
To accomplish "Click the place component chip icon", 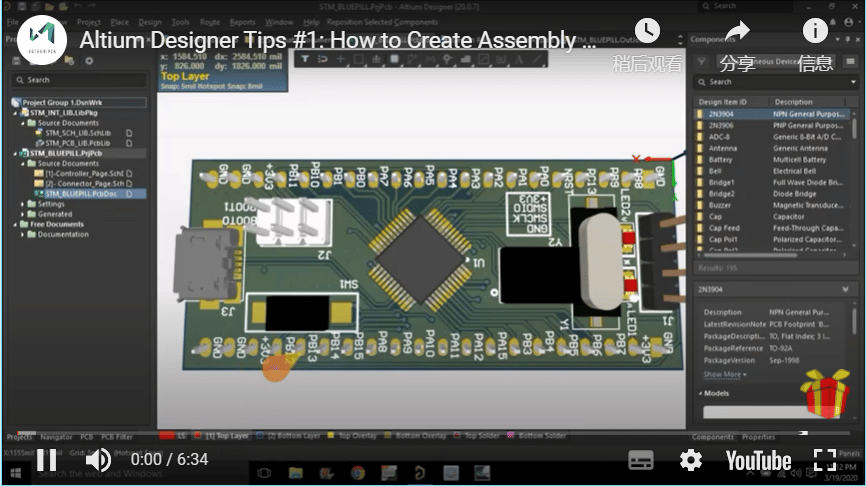I will (394, 59).
